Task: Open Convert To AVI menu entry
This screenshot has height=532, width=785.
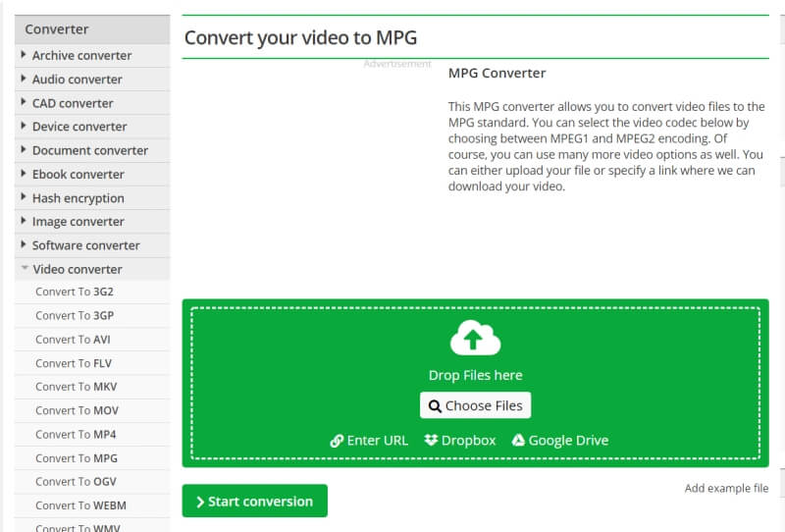Action: 73,340
